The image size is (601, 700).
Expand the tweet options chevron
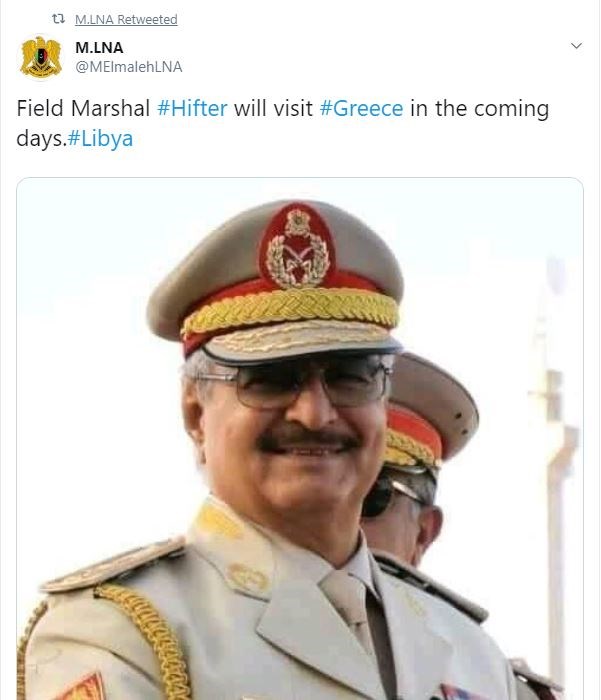point(576,46)
